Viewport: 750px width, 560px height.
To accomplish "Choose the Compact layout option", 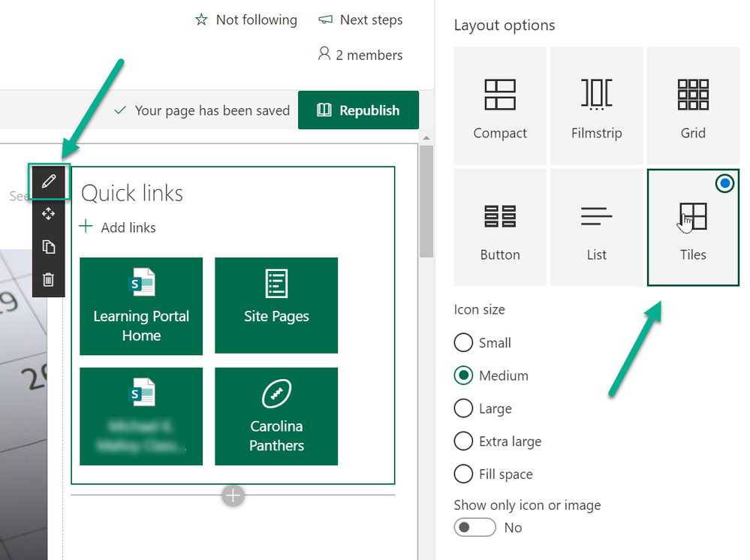I will tap(500, 106).
